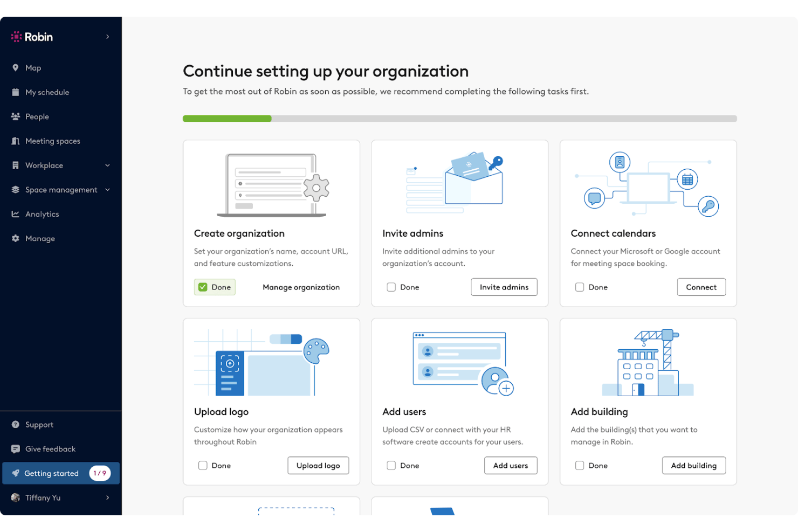Click the Map pin icon
The height and width of the screenshot is (532, 798).
pos(16,68)
